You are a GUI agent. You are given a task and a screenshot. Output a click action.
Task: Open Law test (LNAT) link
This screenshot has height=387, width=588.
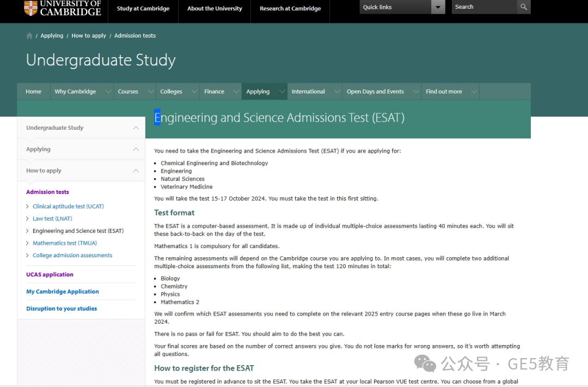point(52,219)
